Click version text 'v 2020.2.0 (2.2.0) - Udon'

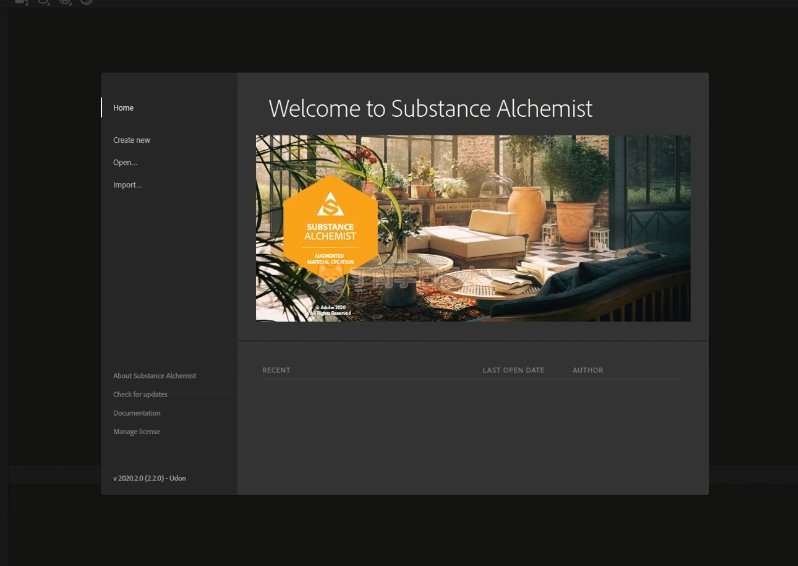tap(150, 478)
